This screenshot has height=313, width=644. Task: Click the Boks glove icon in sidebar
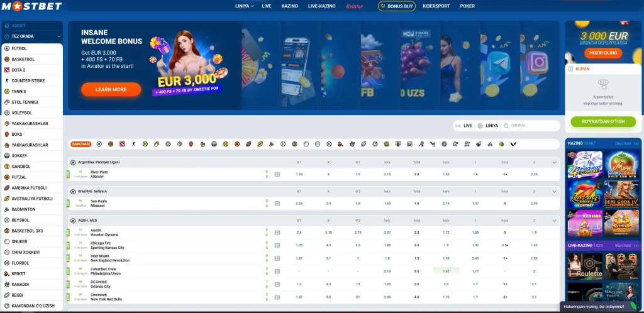(7, 134)
